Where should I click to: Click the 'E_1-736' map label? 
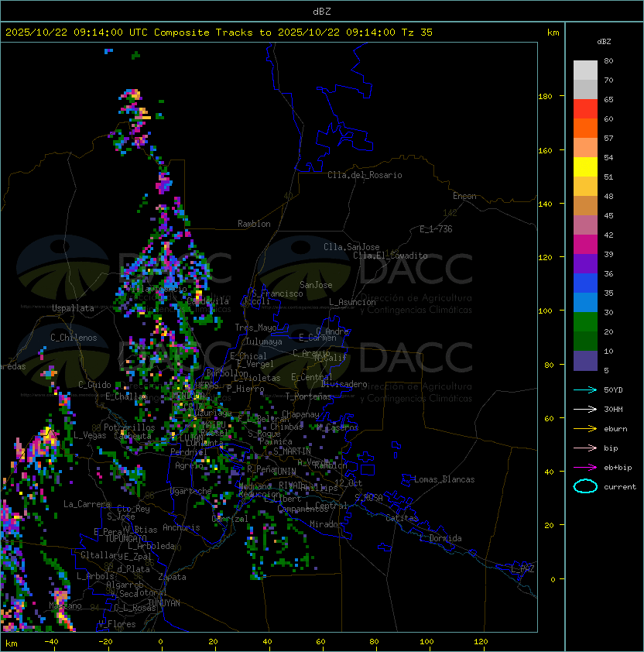pos(436,229)
